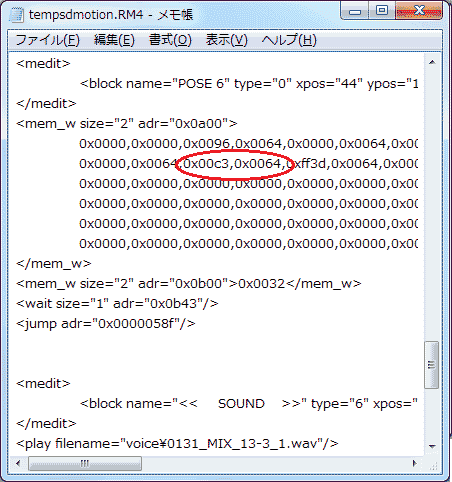Click the horizontal scrollbar left arrow
This screenshot has height=482, width=452.
[18, 463]
